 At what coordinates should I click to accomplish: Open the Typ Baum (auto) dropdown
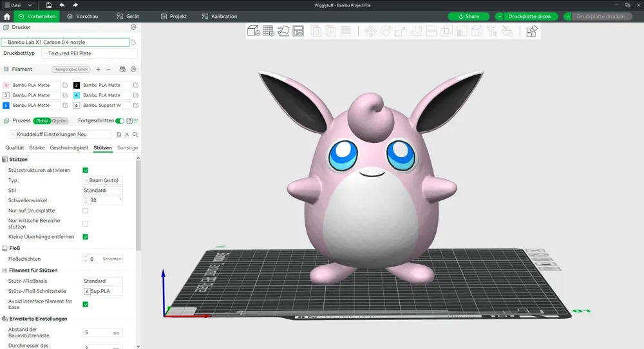pyautogui.click(x=102, y=180)
